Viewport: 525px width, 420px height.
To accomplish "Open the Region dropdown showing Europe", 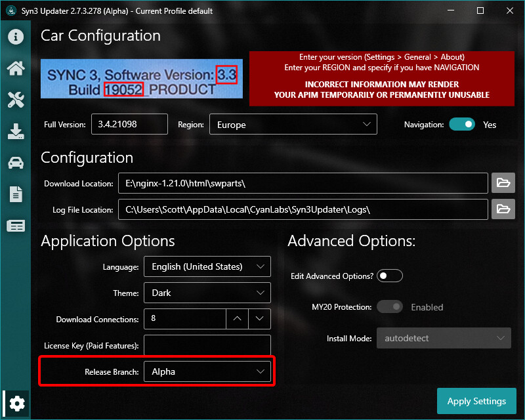I will [x=293, y=124].
